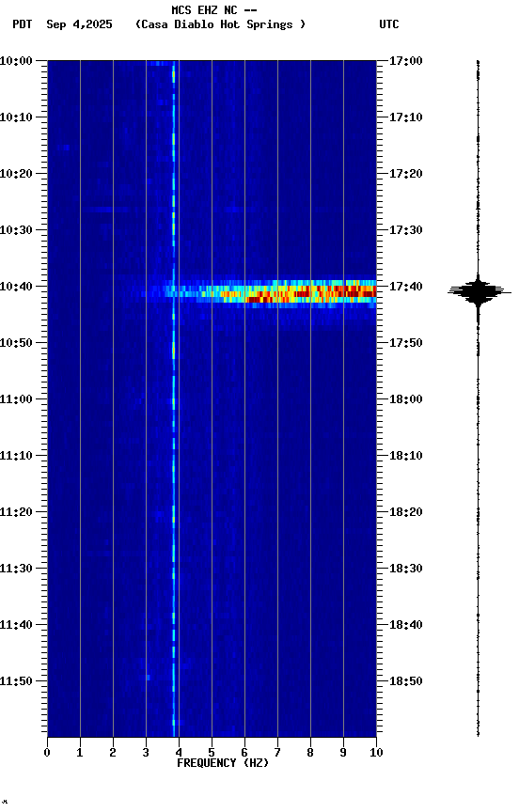
Task: Click the 18:00 UTC time label
Action: click(x=406, y=399)
